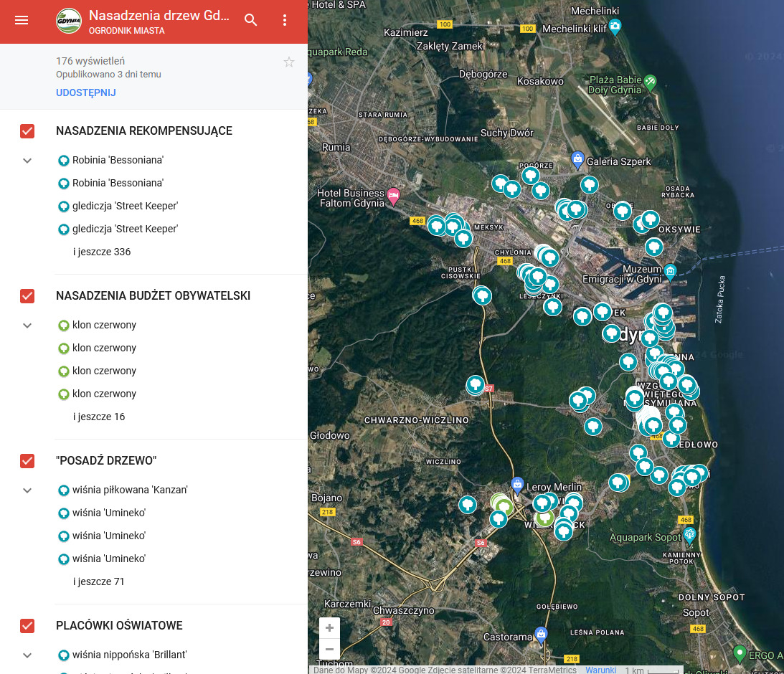Click the pin icon next to gledicja 'Street Keeper'
The width and height of the screenshot is (784, 674).
point(63,206)
